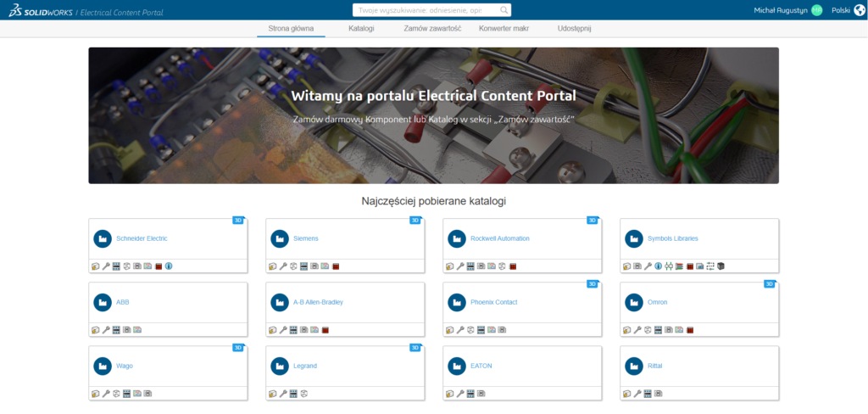Click into the search input field
The image size is (868, 414).
point(424,10)
